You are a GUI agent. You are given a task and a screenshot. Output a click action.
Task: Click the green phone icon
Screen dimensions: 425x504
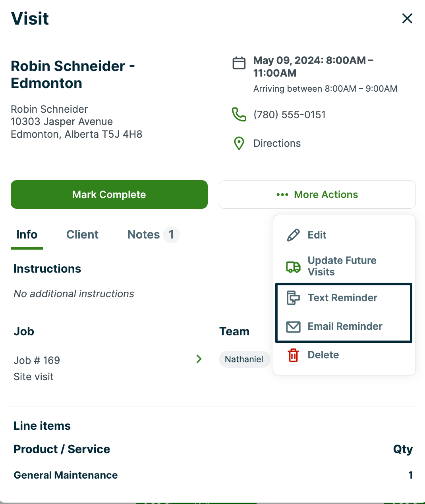coord(239,115)
